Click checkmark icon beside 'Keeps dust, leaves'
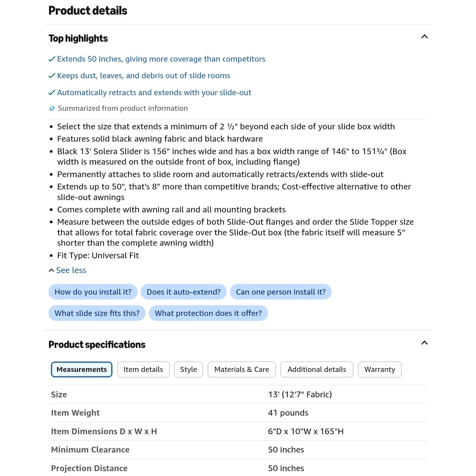Viewport: 476px width, 476px height. coord(52,76)
